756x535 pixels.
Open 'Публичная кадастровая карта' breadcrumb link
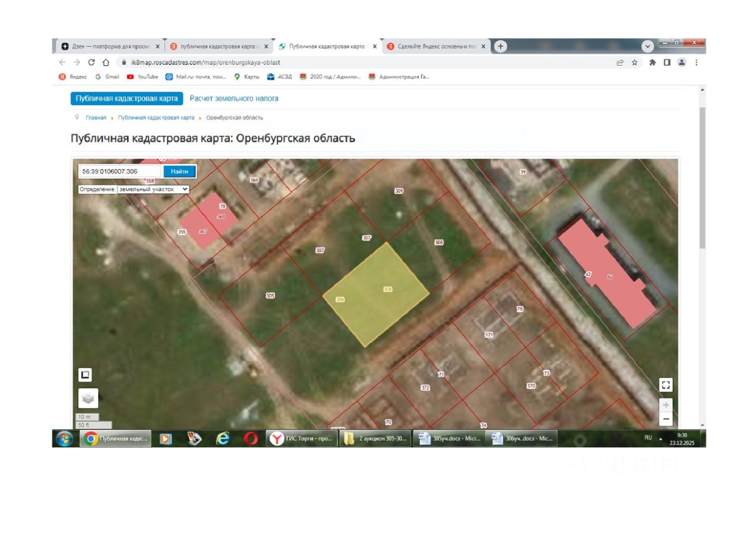coord(156,118)
